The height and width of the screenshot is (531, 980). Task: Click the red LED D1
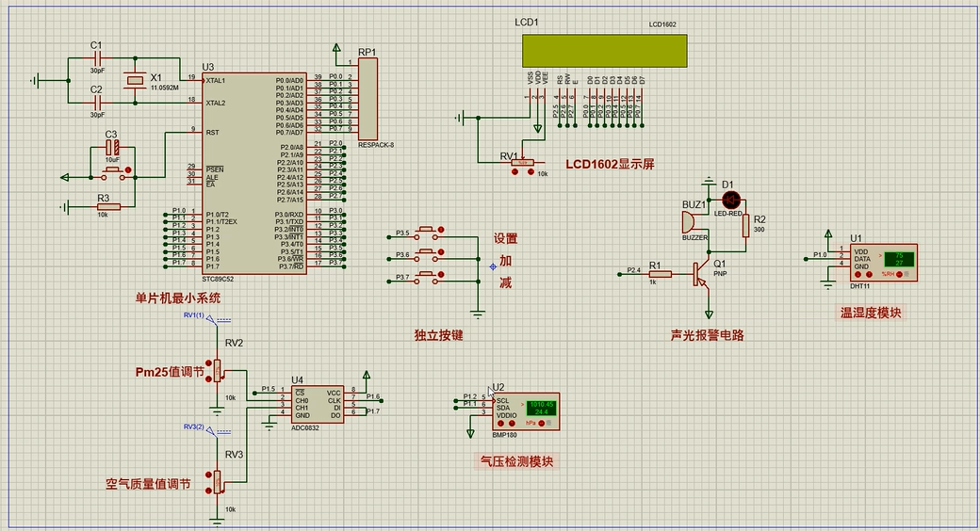731,200
